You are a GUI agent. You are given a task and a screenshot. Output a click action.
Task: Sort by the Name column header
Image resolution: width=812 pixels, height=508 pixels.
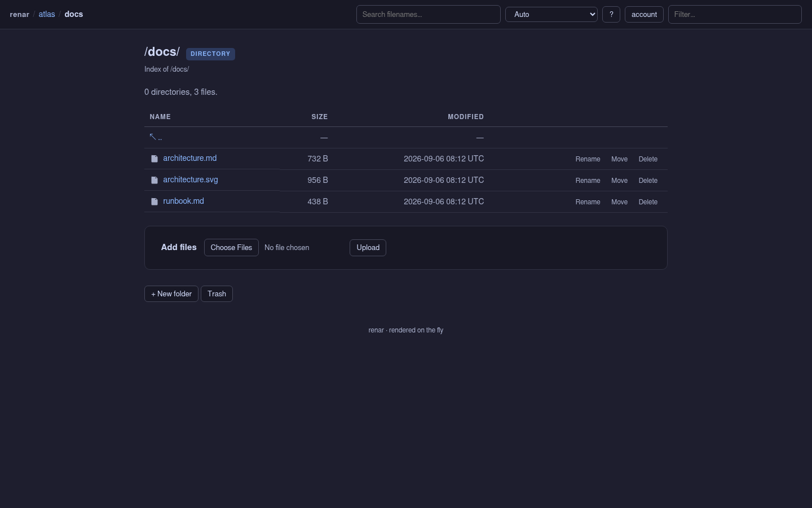[160, 117]
